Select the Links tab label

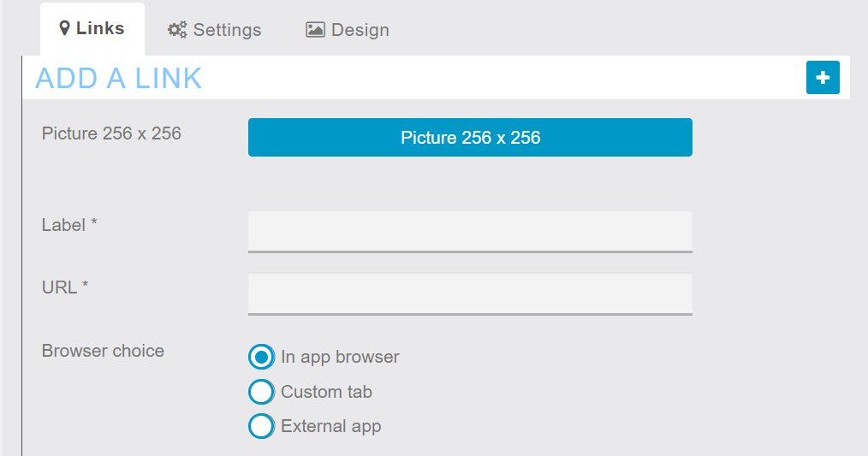100,28
